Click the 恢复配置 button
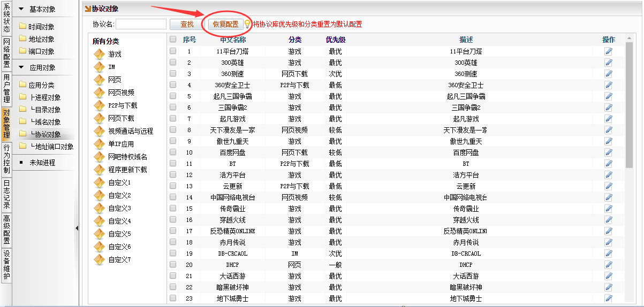Image resolution: width=644 pixels, height=307 pixels. click(x=225, y=24)
